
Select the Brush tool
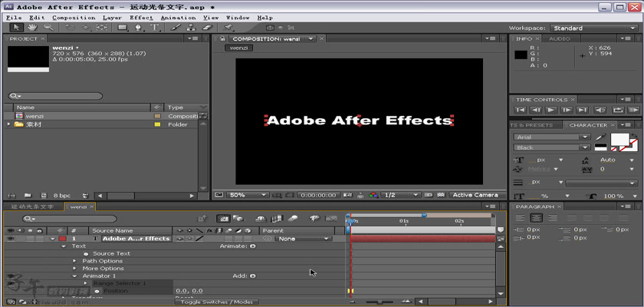[x=176, y=28]
